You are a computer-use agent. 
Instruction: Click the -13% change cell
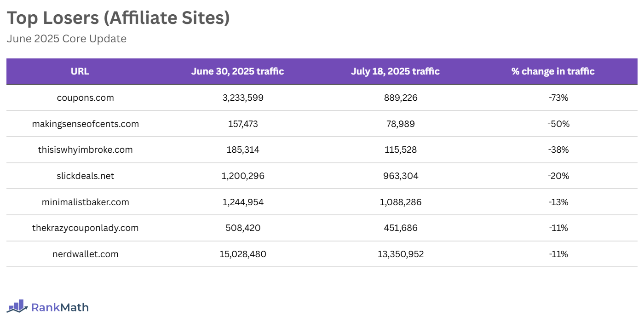coord(558,202)
